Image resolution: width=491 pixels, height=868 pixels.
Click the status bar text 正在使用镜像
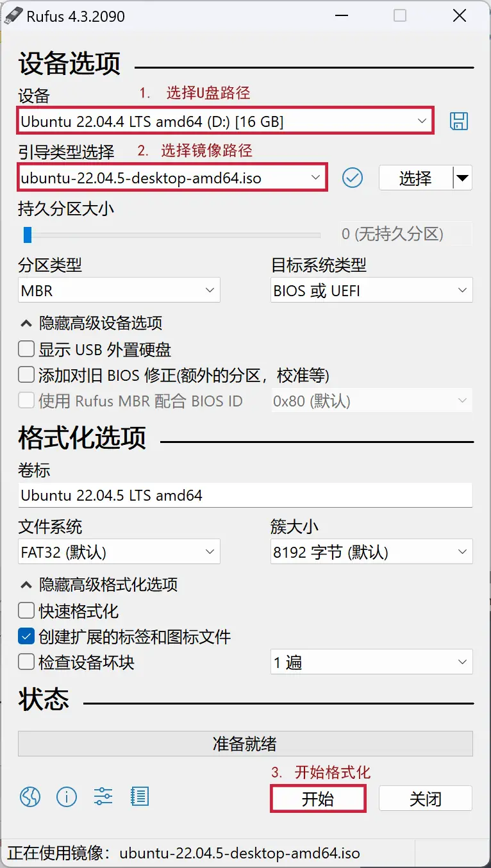(183, 854)
